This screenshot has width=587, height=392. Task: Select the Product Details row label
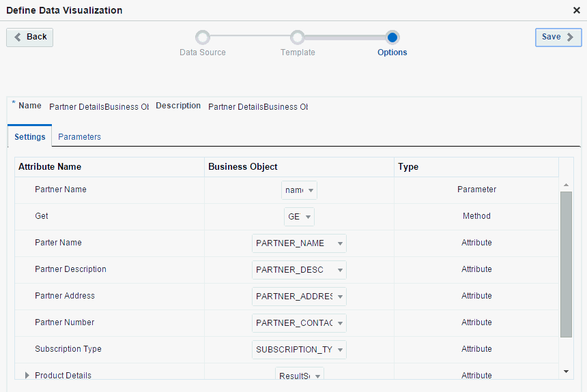point(63,376)
